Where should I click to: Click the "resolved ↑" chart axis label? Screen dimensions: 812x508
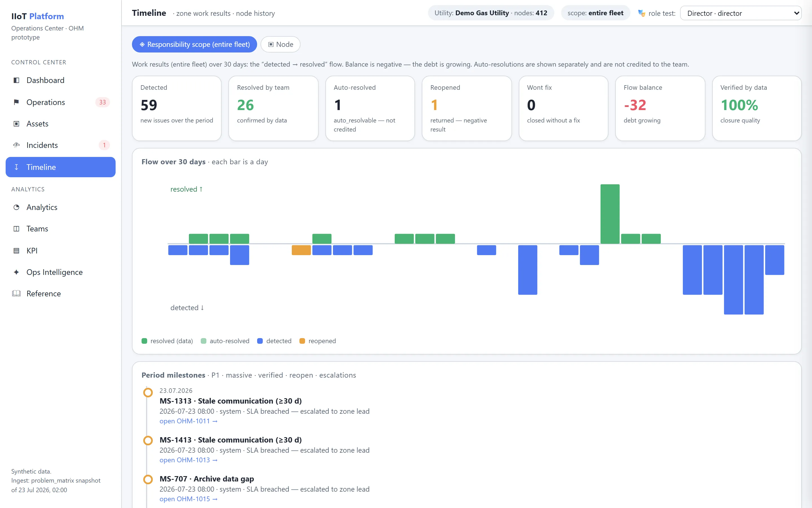pyautogui.click(x=187, y=189)
